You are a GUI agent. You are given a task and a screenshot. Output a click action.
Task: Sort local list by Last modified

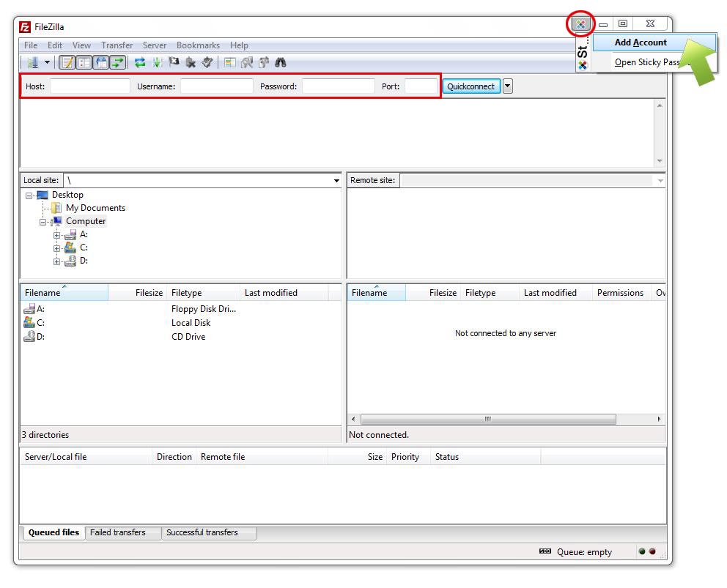click(284, 293)
